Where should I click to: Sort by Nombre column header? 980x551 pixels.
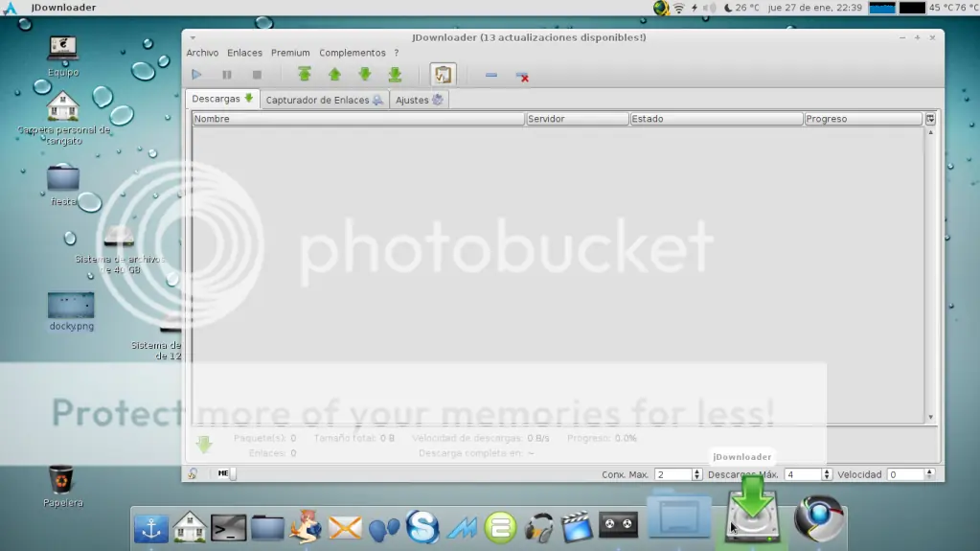358,119
